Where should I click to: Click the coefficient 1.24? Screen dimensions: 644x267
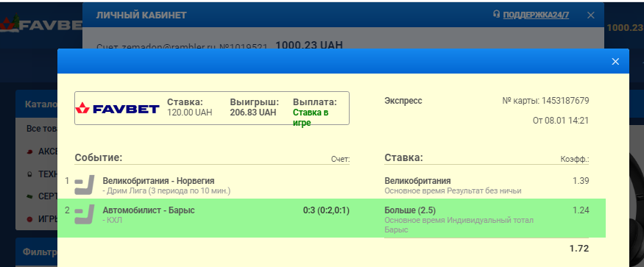(581, 210)
